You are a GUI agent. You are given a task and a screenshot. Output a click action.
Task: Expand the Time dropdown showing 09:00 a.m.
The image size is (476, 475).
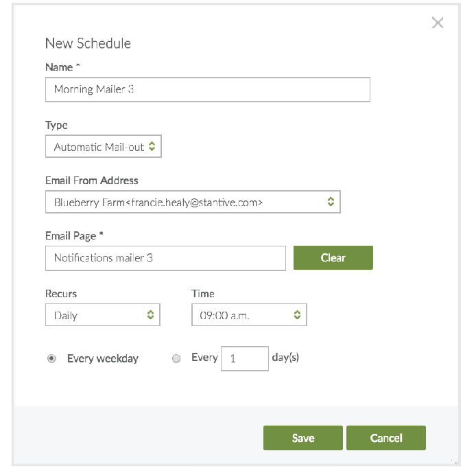(249, 315)
